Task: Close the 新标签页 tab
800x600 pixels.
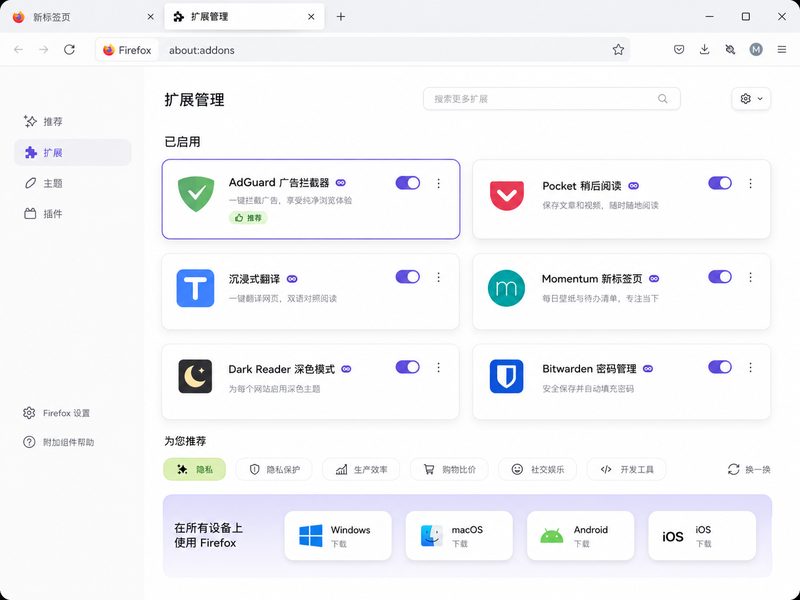Action: 151,17
